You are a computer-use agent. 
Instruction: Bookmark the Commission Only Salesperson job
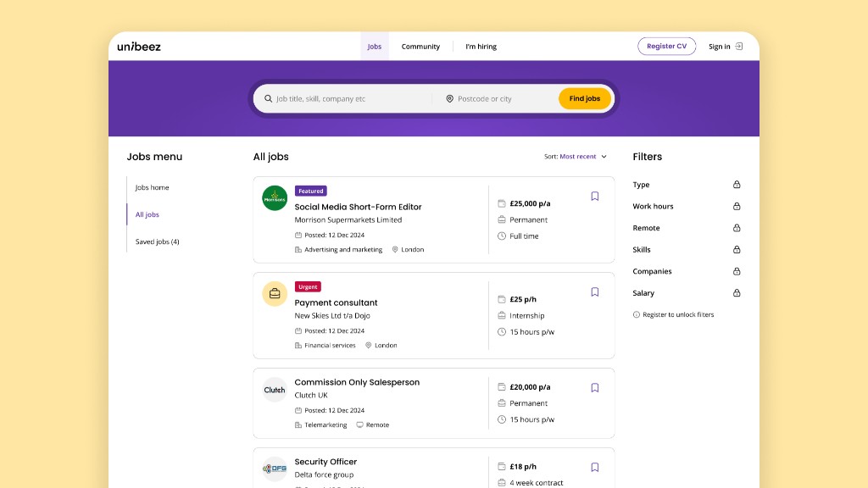(x=594, y=388)
